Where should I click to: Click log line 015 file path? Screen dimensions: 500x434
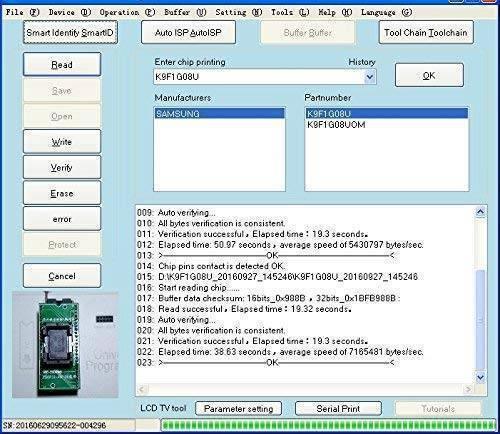point(277,277)
